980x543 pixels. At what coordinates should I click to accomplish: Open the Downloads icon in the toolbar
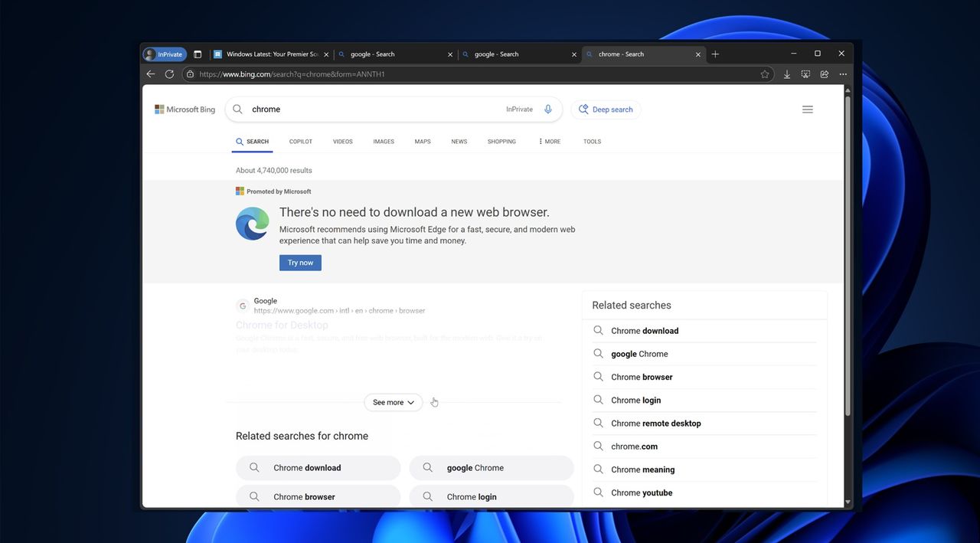pos(786,74)
